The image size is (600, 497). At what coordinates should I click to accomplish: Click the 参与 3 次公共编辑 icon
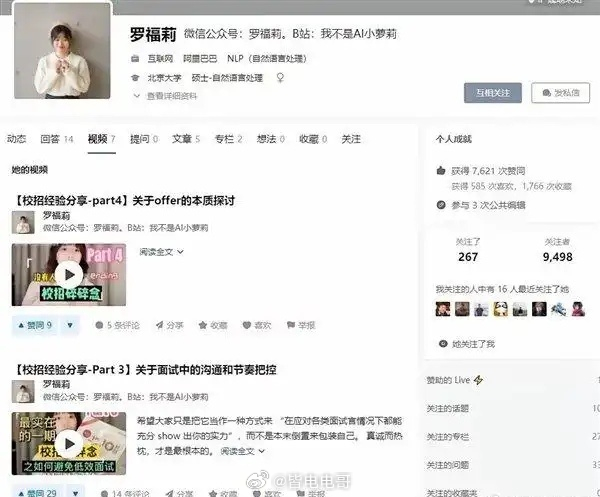pos(441,205)
